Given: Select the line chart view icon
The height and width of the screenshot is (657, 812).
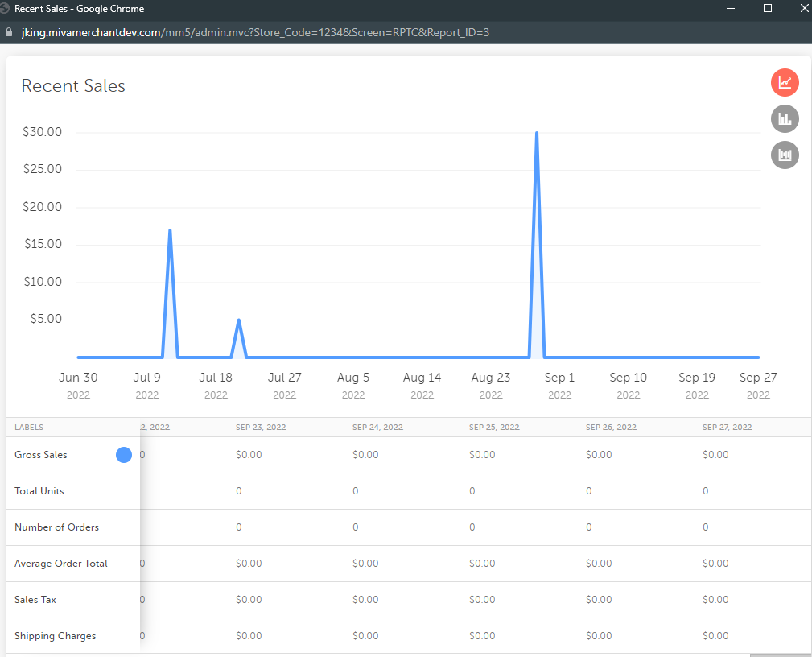Looking at the screenshot, I should point(785,82).
